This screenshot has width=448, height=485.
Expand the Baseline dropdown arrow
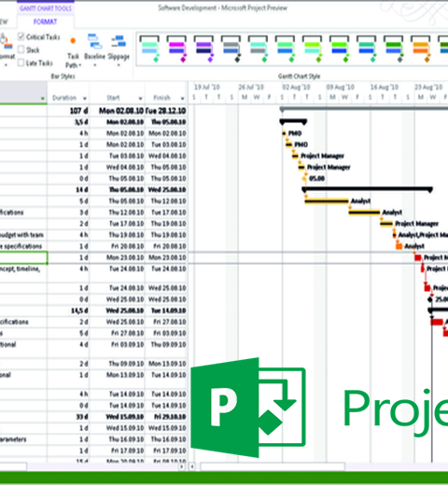94,65
